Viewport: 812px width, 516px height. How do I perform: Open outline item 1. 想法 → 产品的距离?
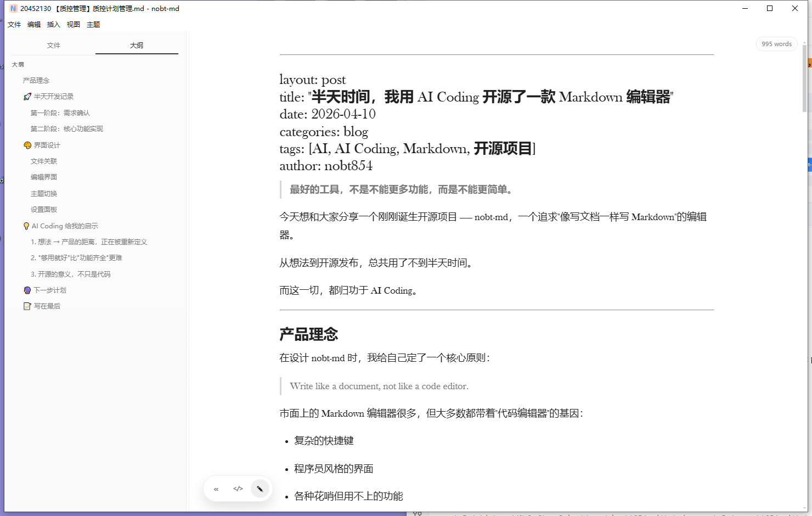tap(89, 242)
